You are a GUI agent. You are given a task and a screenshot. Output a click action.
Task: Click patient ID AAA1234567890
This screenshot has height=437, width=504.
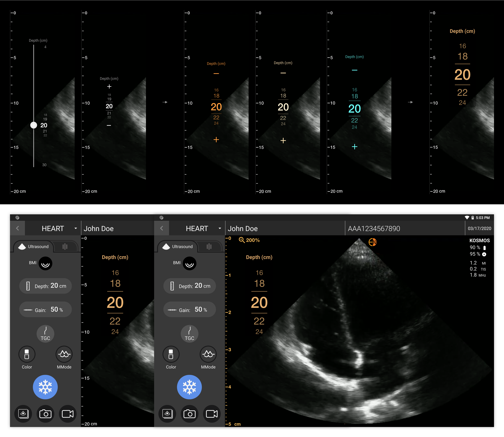pos(374,229)
